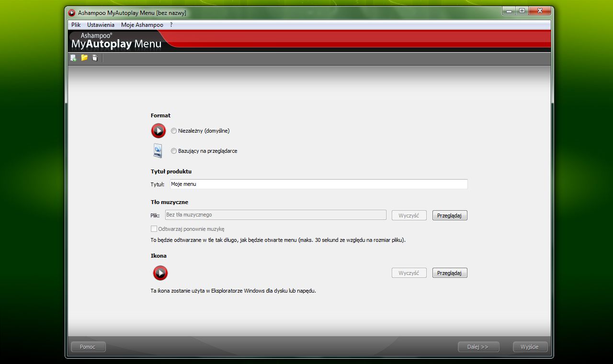
Task: Click the red play icon under Ikona
Action: [160, 273]
